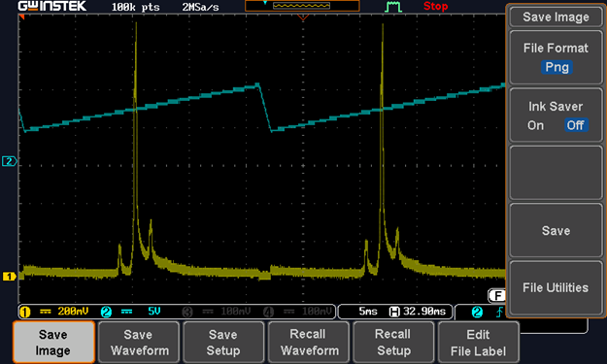Click the channel 2 indicator in status bar
The width and height of the screenshot is (607, 364).
tap(106, 312)
